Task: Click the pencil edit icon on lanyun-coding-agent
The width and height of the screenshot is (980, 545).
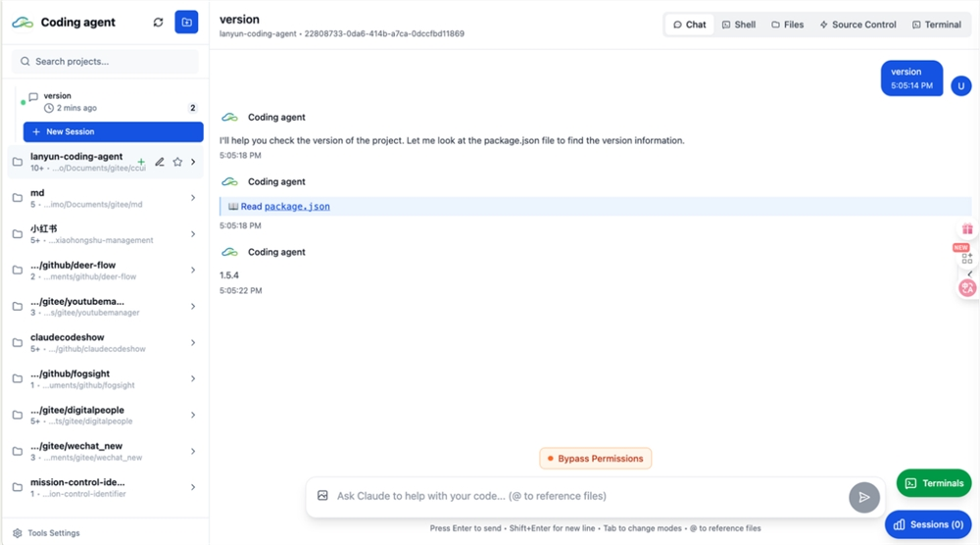Action: [160, 162]
